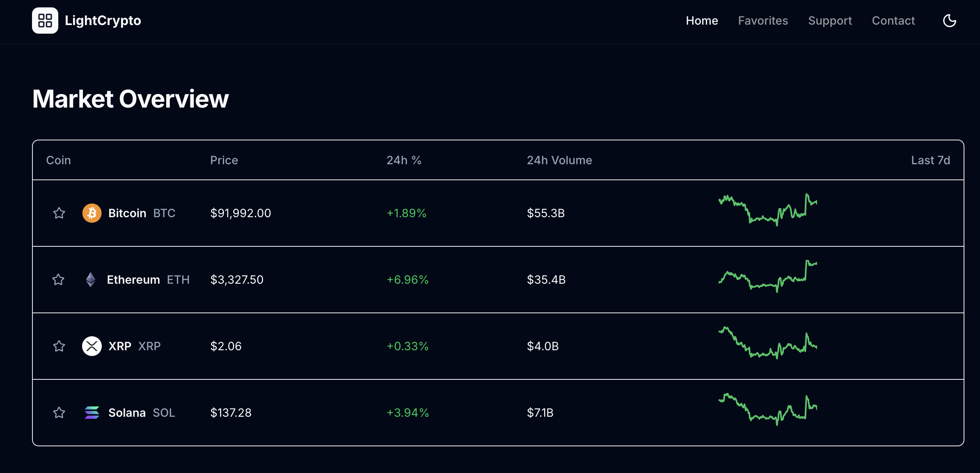Click the Solana striped logo

click(x=92, y=413)
